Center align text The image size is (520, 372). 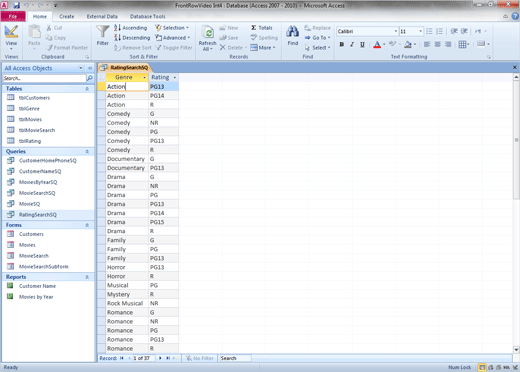pyautogui.click(x=438, y=44)
